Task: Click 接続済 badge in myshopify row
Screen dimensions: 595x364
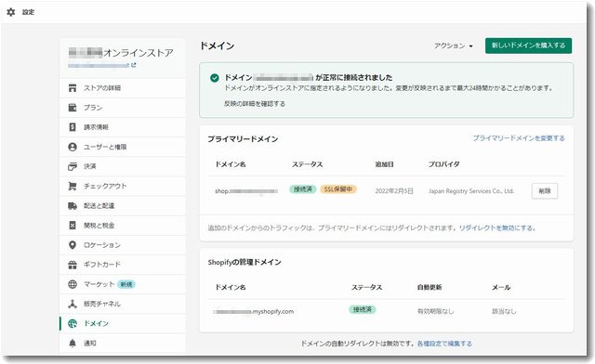Action: click(x=363, y=310)
